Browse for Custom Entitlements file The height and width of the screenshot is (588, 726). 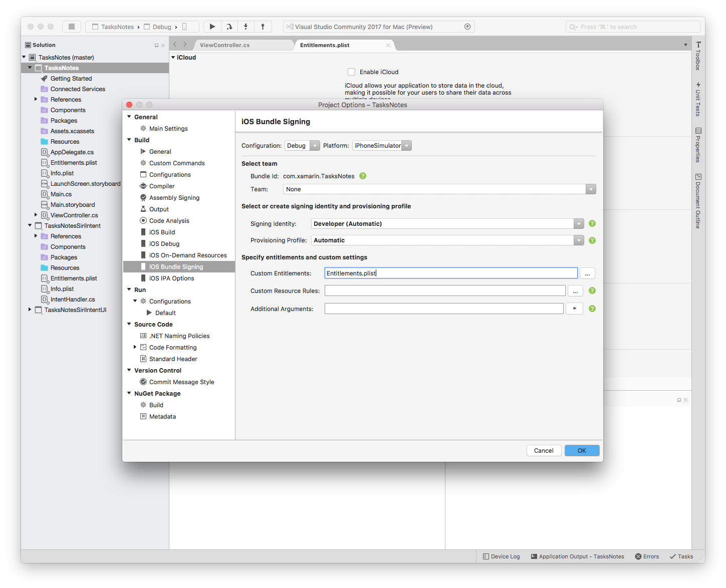pos(587,273)
